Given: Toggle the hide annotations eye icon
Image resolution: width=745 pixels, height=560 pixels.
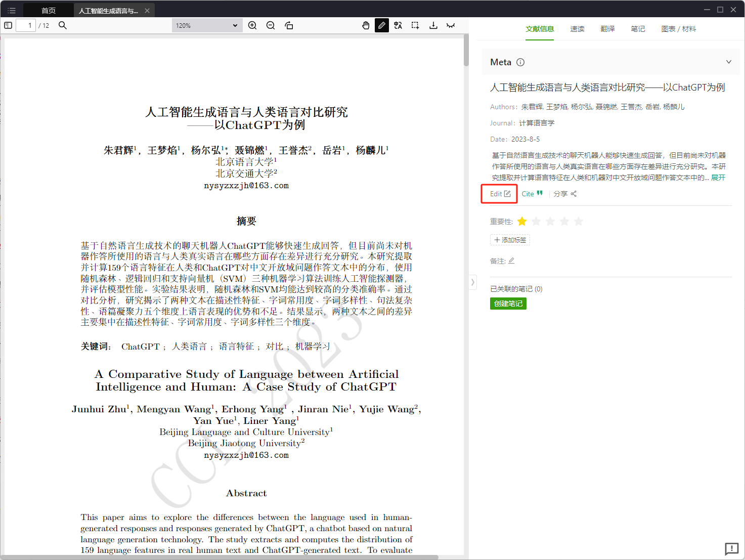Looking at the screenshot, I should pyautogui.click(x=451, y=25).
